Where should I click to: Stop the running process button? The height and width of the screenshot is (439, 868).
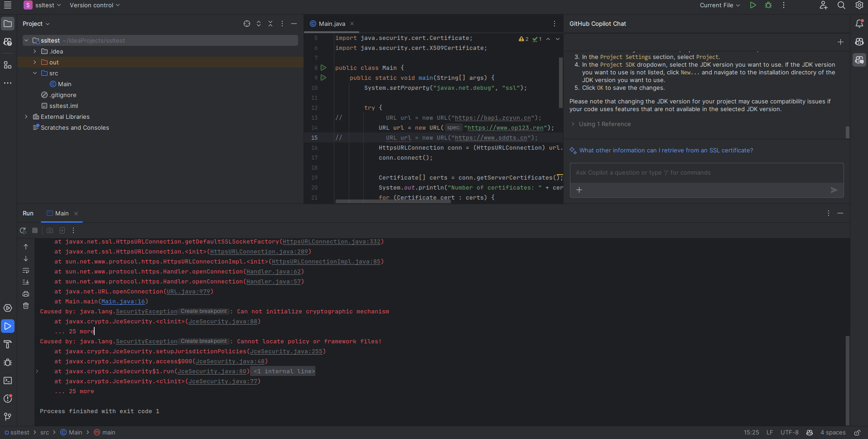coord(35,230)
